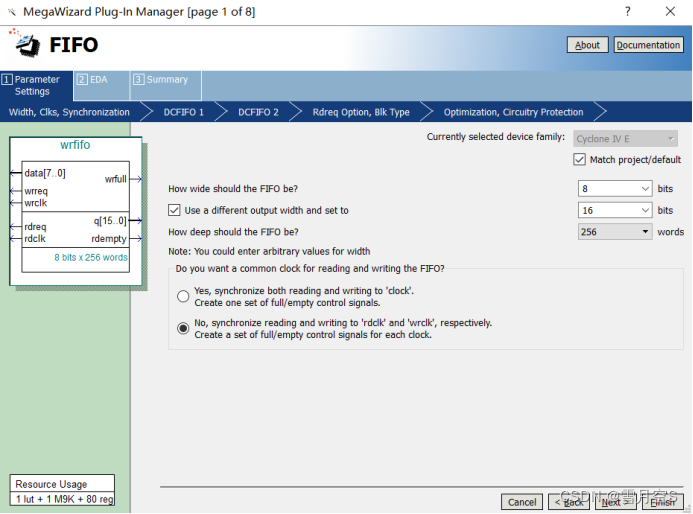Open the Cyclone IV E device family dropdown
Image resolution: width=693 pixels, height=514 pixels.
[x=625, y=139]
